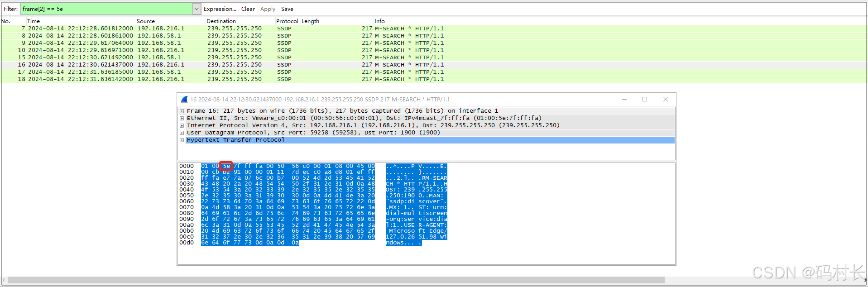Select packet number 15 row
This screenshot has height=287, width=868.
pyautogui.click(x=434, y=57)
